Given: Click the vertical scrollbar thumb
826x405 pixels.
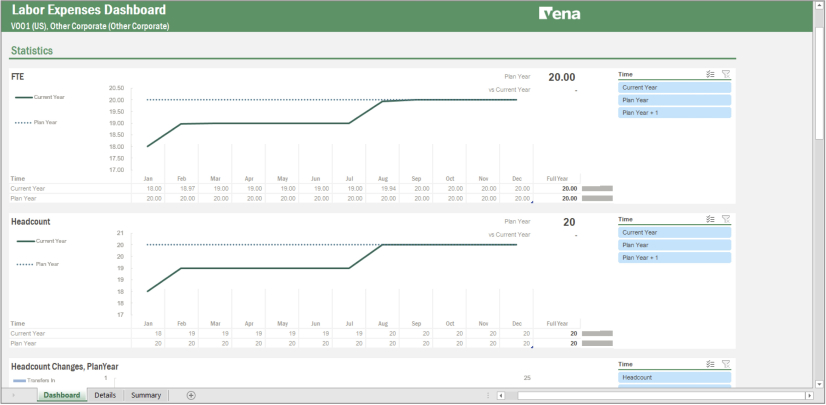Looking at the screenshot, I should click(819, 82).
